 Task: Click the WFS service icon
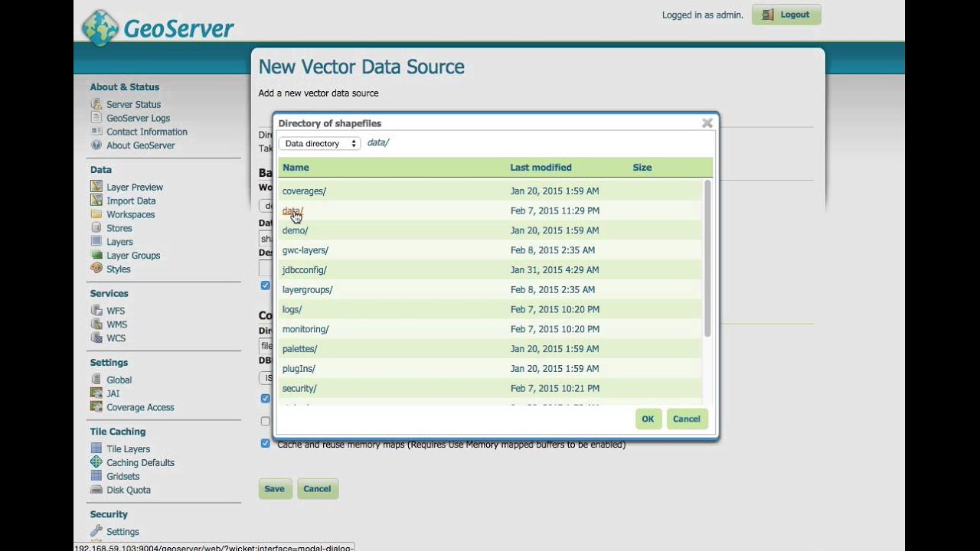(96, 311)
